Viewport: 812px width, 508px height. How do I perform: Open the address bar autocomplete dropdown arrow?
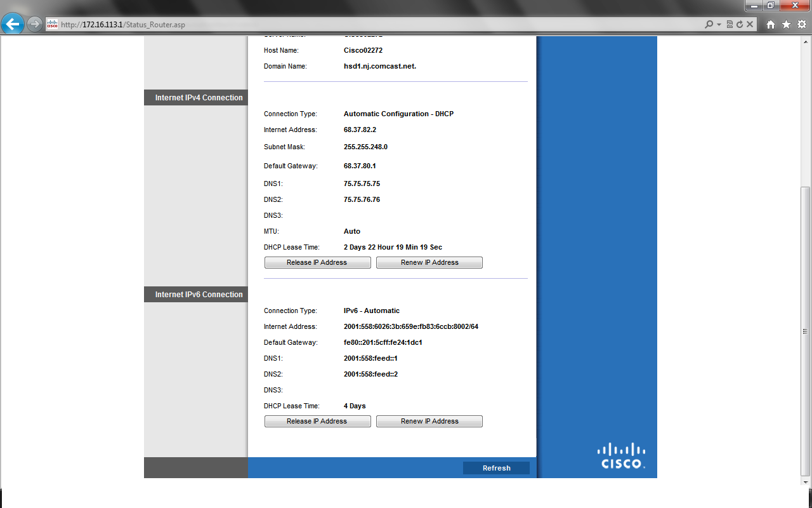(x=719, y=25)
